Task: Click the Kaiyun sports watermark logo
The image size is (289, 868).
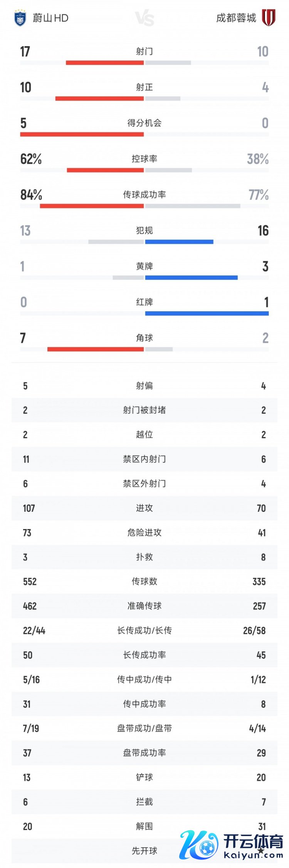Action: [231, 844]
